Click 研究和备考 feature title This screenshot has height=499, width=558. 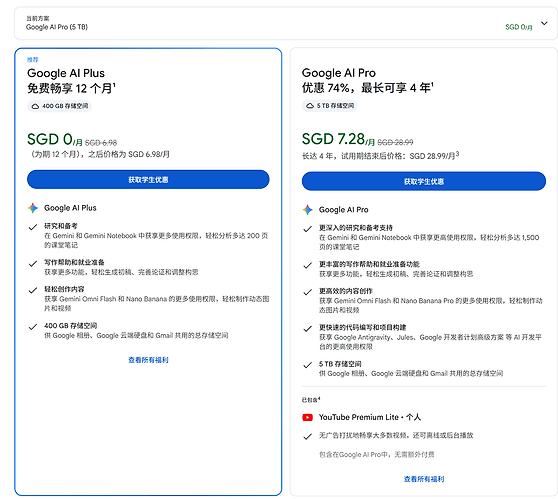(60, 226)
